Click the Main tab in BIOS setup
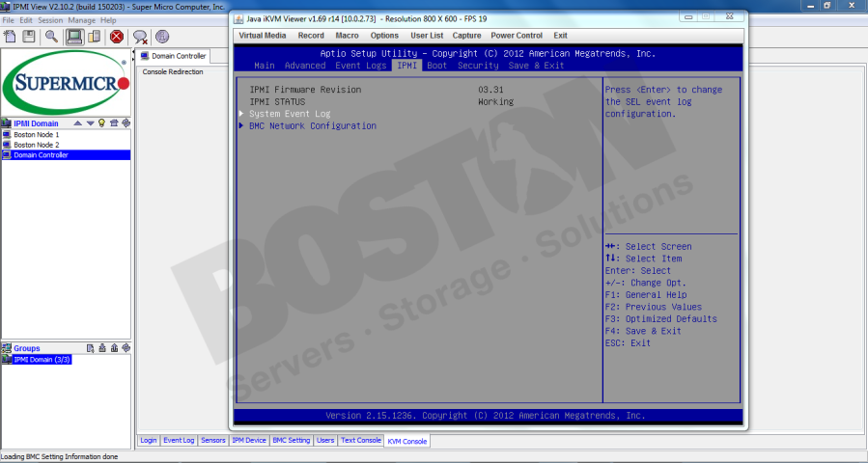Screen dimensions: 868x463 (x=264, y=66)
